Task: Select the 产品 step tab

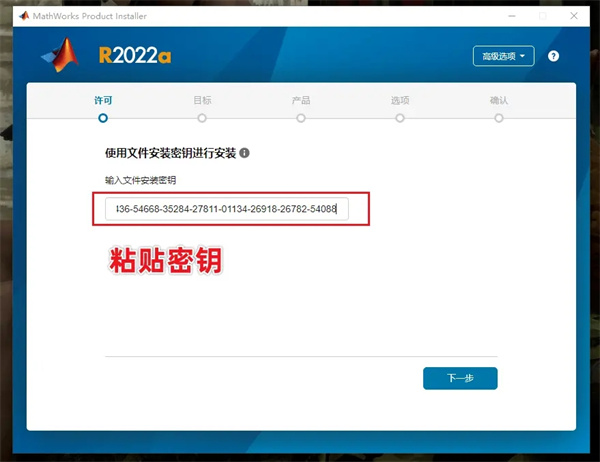Action: tap(301, 100)
